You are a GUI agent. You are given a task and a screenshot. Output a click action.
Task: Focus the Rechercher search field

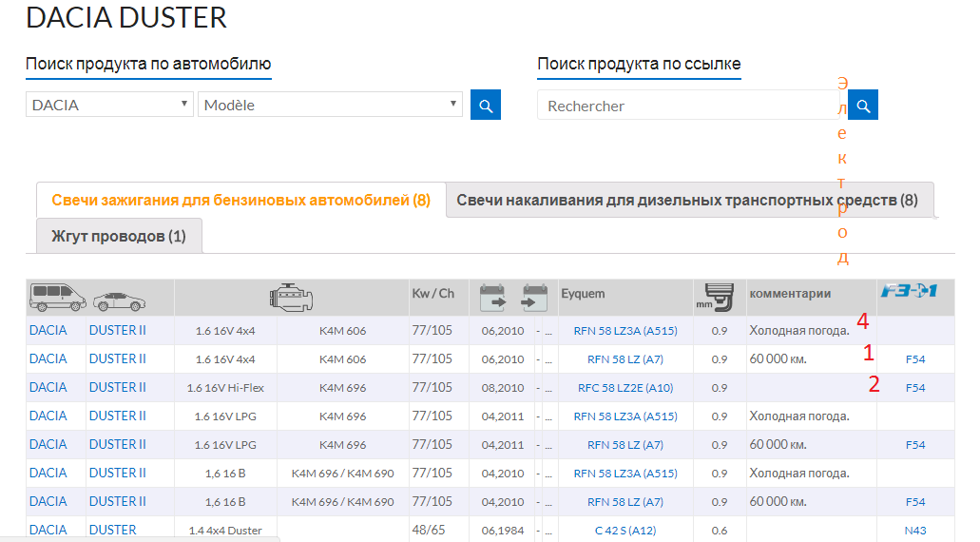pyautogui.click(x=687, y=106)
